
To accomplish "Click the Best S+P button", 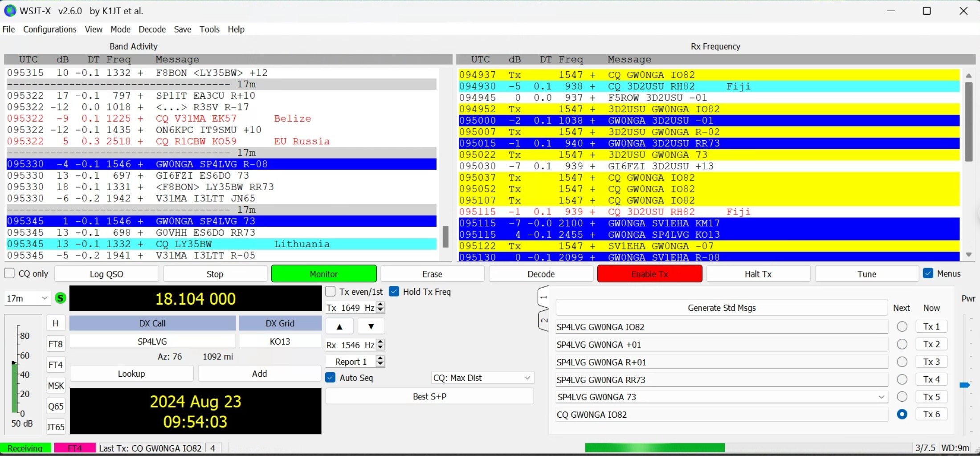I will (429, 396).
